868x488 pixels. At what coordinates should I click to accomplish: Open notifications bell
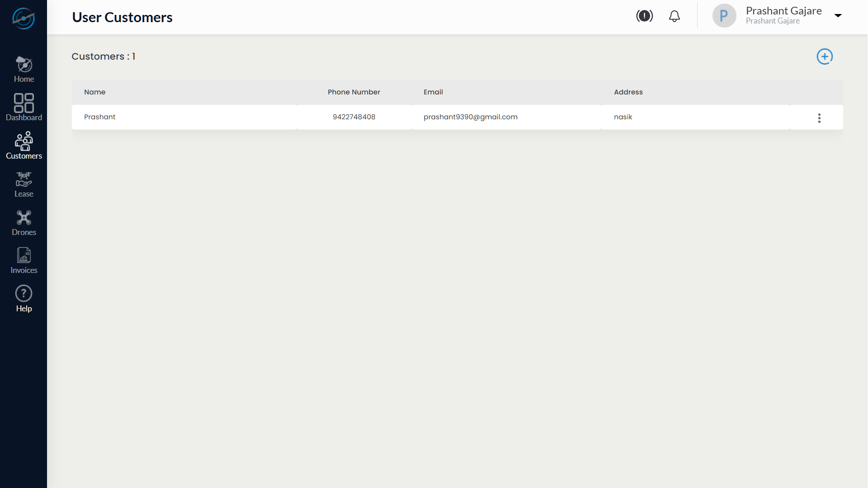[x=675, y=16]
